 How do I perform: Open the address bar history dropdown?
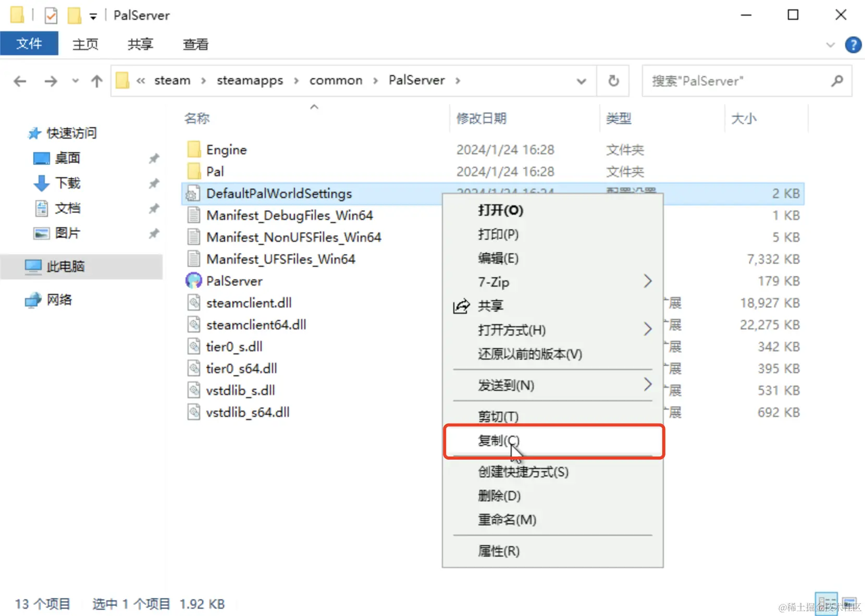(581, 81)
